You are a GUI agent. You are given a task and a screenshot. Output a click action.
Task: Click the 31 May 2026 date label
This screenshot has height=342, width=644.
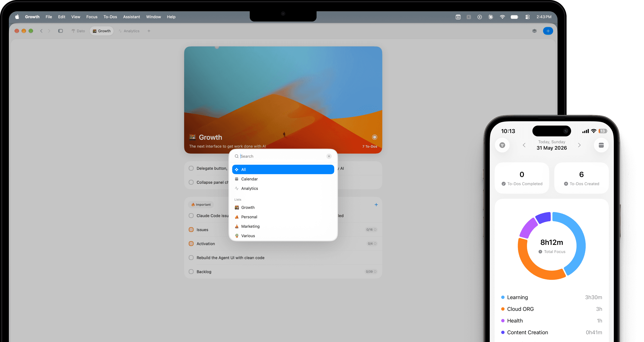coord(552,148)
